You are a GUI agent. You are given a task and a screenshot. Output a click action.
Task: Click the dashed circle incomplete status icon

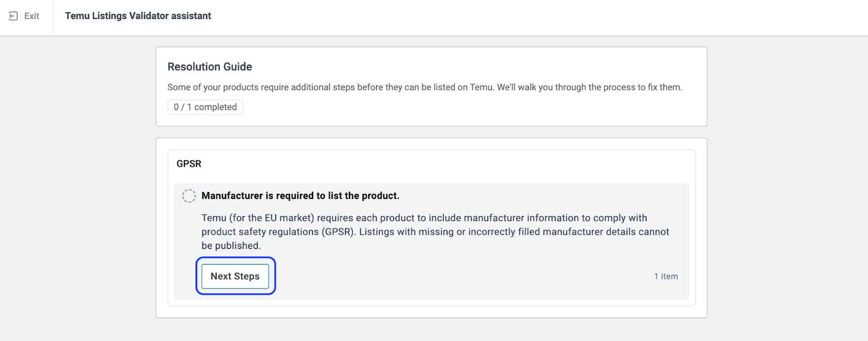tap(189, 196)
